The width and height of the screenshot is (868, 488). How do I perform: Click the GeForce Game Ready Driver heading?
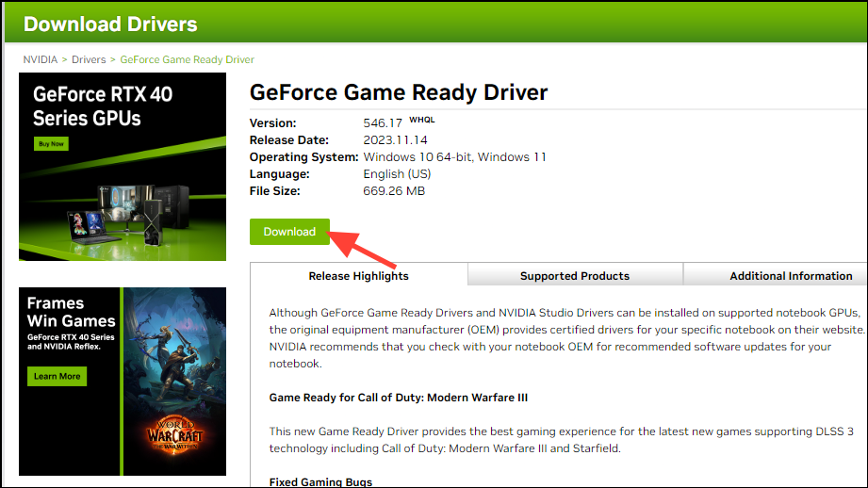[399, 92]
